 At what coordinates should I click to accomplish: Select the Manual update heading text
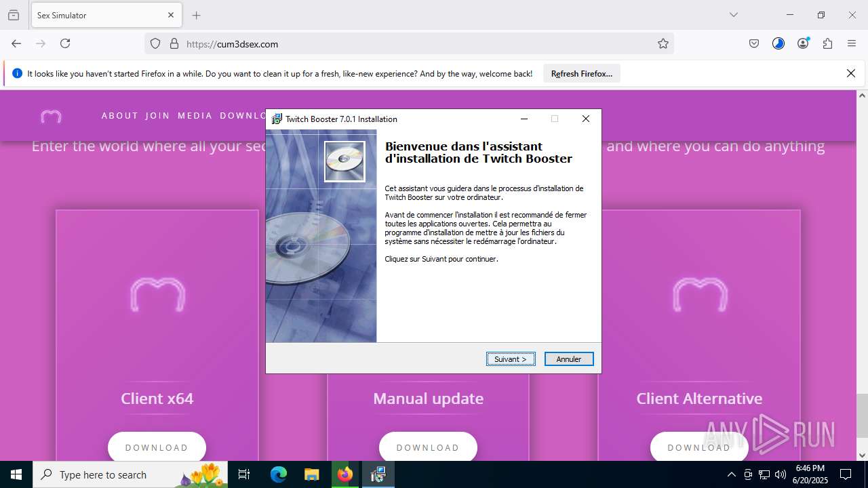click(x=428, y=399)
